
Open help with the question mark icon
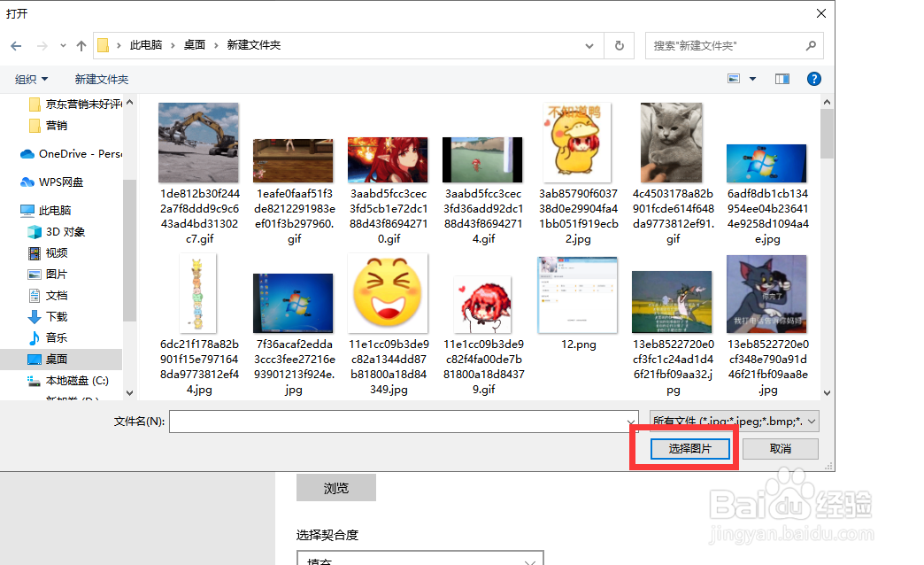[813, 79]
